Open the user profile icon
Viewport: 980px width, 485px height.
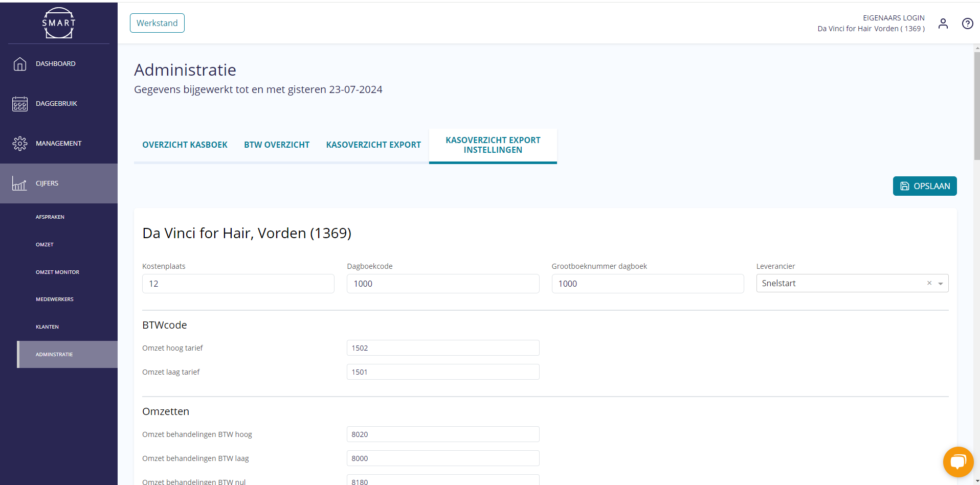pyautogui.click(x=943, y=24)
